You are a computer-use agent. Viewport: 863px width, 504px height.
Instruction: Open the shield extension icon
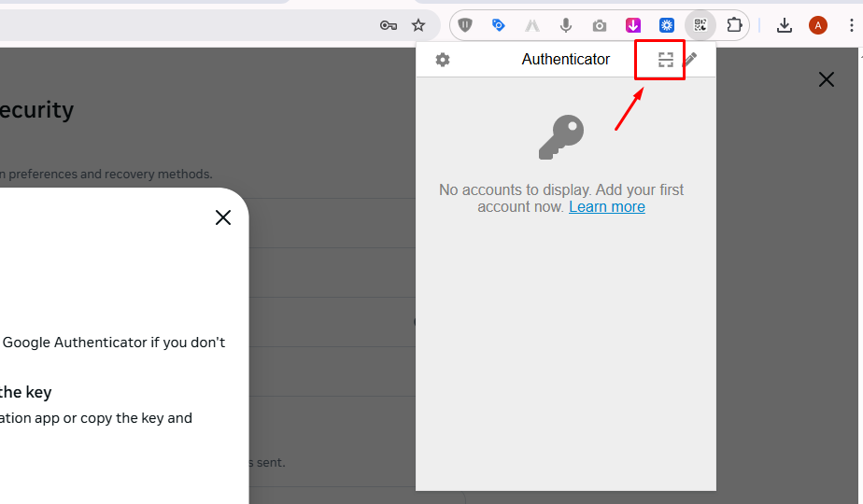point(465,25)
